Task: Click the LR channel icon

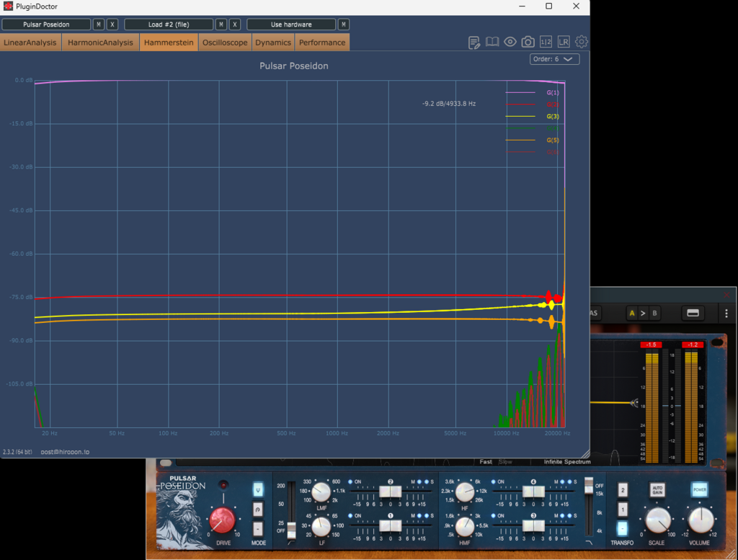Action: click(x=564, y=42)
